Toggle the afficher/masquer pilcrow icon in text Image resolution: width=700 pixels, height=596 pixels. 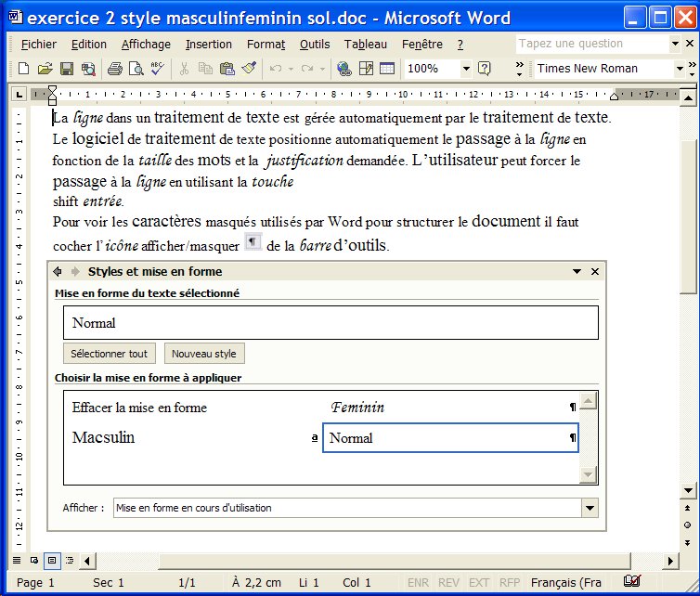pyautogui.click(x=253, y=242)
